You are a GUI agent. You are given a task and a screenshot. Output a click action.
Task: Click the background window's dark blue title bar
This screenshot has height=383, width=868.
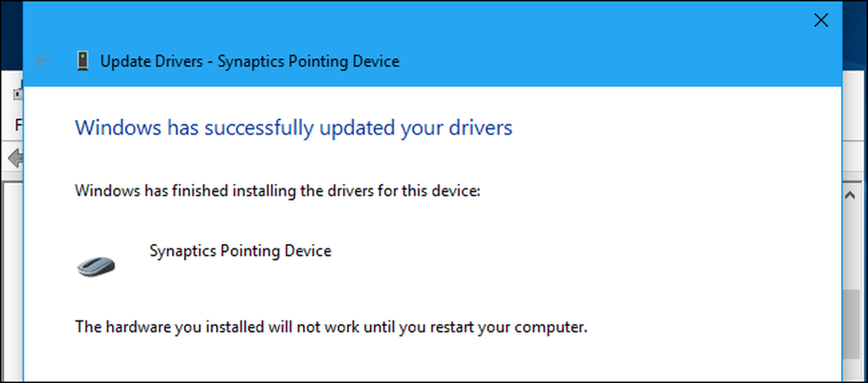point(11,33)
